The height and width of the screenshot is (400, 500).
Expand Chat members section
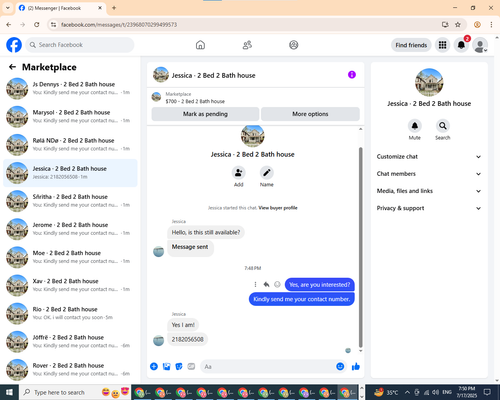(429, 174)
